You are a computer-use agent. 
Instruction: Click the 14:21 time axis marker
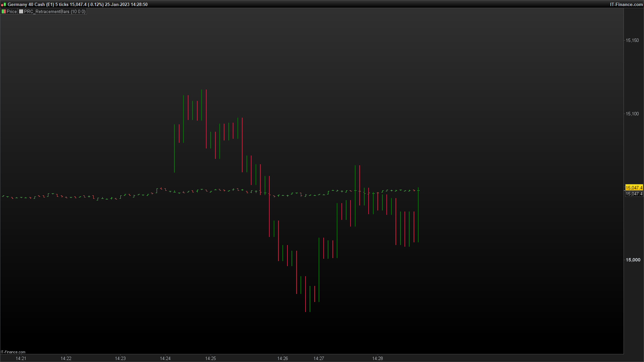coord(21,358)
